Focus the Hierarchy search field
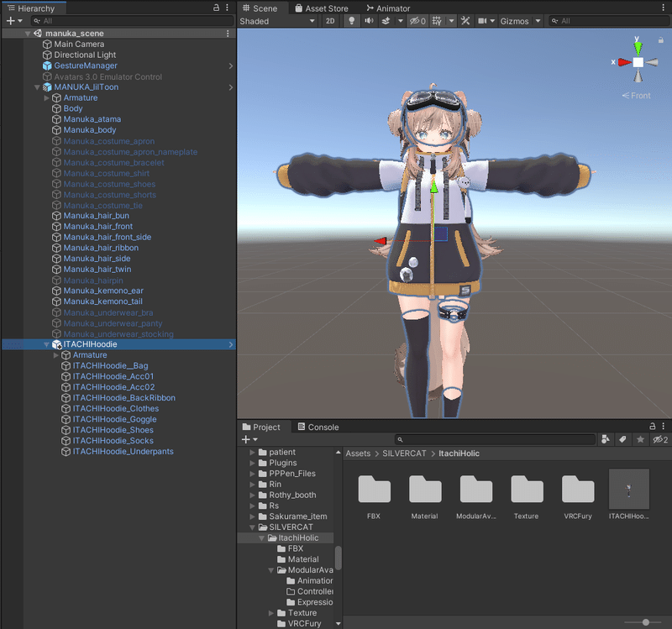This screenshot has width=672, height=629. [132, 20]
